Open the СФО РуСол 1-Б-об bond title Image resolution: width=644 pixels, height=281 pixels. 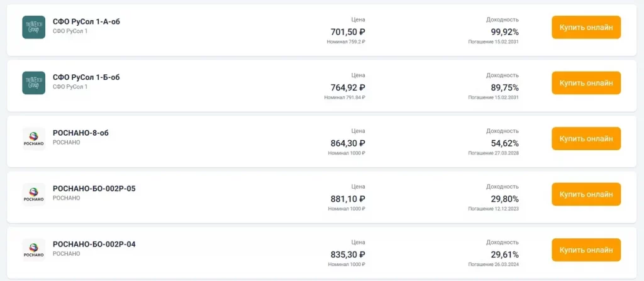click(86, 77)
